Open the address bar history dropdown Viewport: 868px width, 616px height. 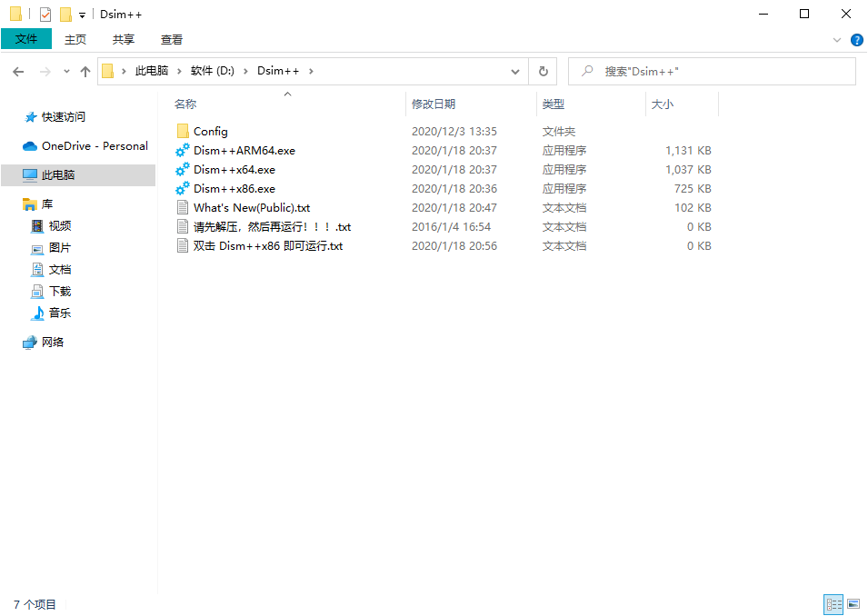tap(514, 71)
